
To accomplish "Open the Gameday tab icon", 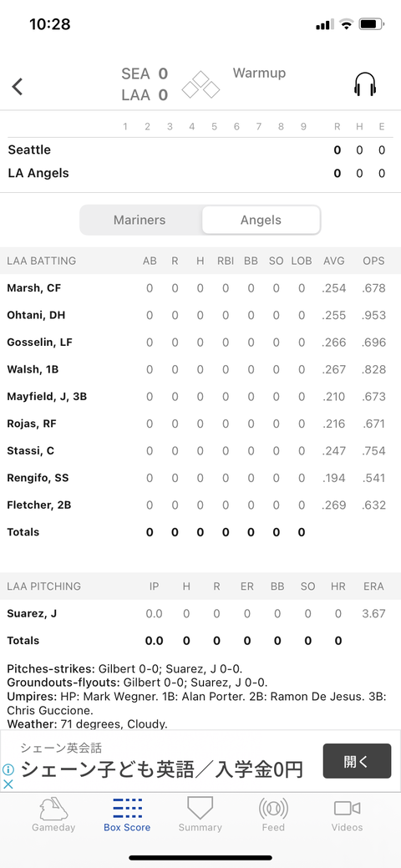I will point(53,809).
